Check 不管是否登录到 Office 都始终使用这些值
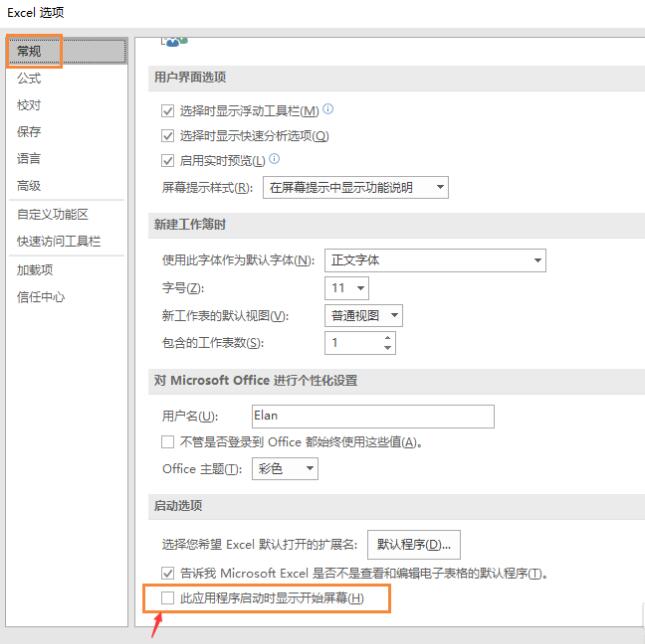Viewport: 645px width, 644px height. point(167,442)
